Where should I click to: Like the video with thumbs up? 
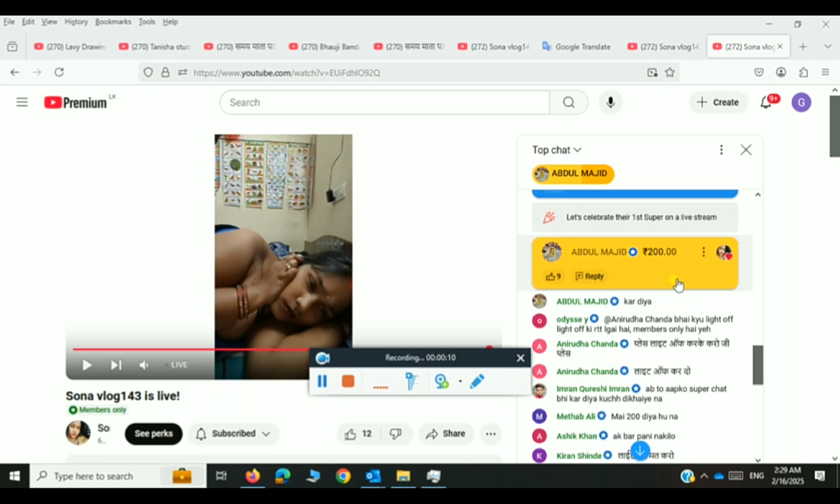pos(358,434)
